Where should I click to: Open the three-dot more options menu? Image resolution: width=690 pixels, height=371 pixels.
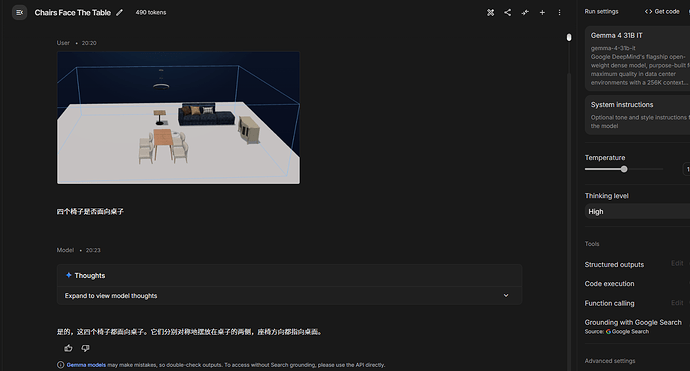click(559, 13)
